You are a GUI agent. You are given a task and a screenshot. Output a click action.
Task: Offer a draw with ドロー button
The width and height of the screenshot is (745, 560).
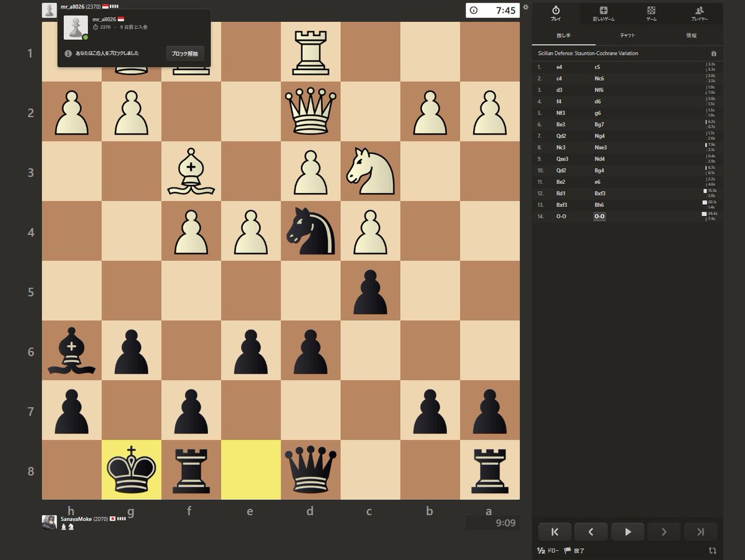[x=548, y=551]
